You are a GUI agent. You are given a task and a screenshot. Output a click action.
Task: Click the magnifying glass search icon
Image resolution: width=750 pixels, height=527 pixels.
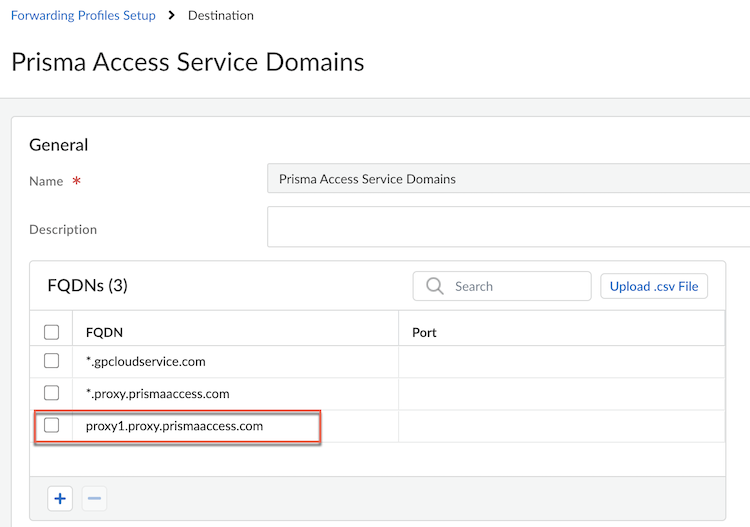tap(434, 286)
